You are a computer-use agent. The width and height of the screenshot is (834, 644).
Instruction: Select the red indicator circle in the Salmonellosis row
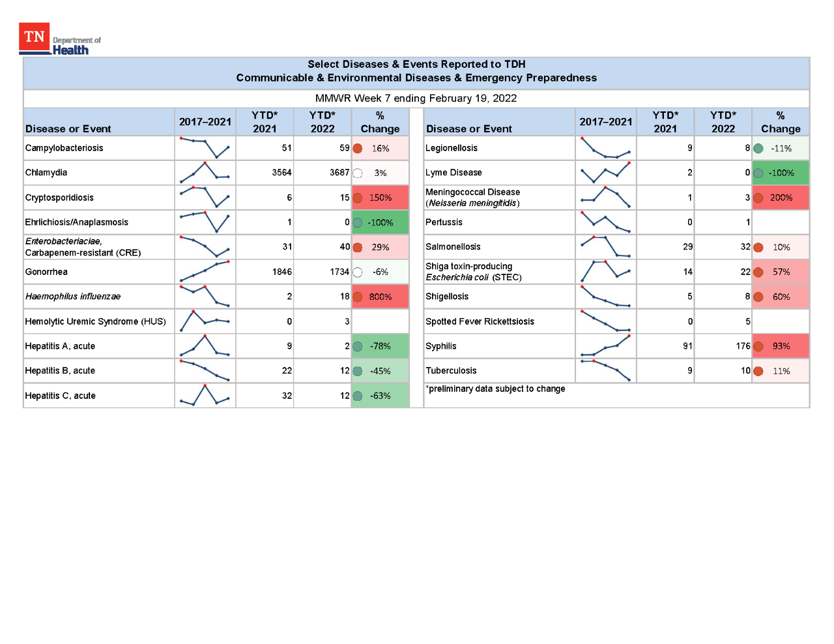coord(758,248)
